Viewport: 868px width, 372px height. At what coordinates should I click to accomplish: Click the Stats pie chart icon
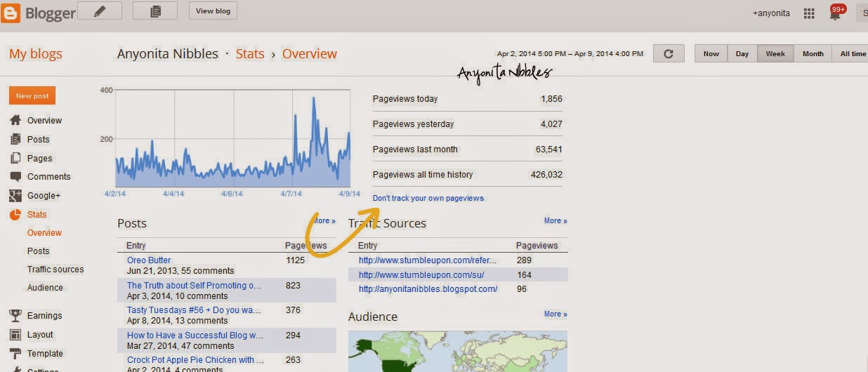coord(15,215)
